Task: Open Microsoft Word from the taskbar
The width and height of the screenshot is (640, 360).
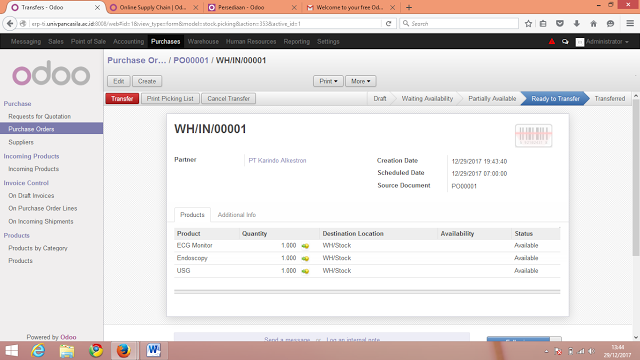Action: click(153, 351)
